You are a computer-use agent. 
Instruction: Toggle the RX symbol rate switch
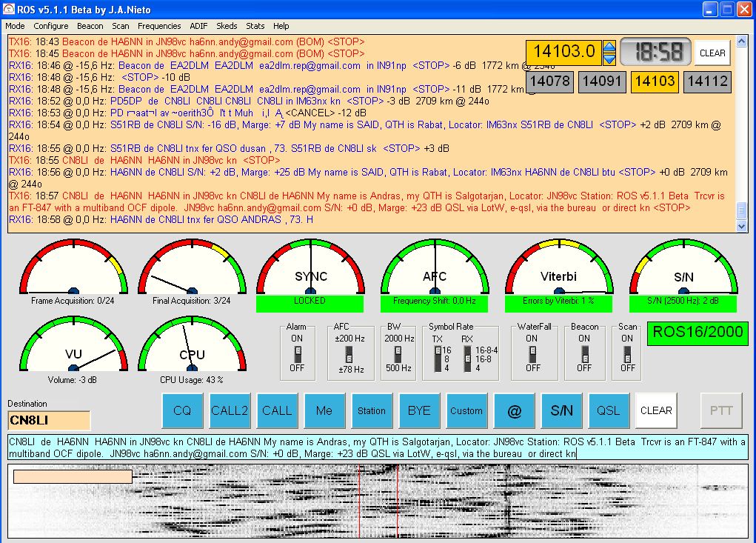pos(468,359)
